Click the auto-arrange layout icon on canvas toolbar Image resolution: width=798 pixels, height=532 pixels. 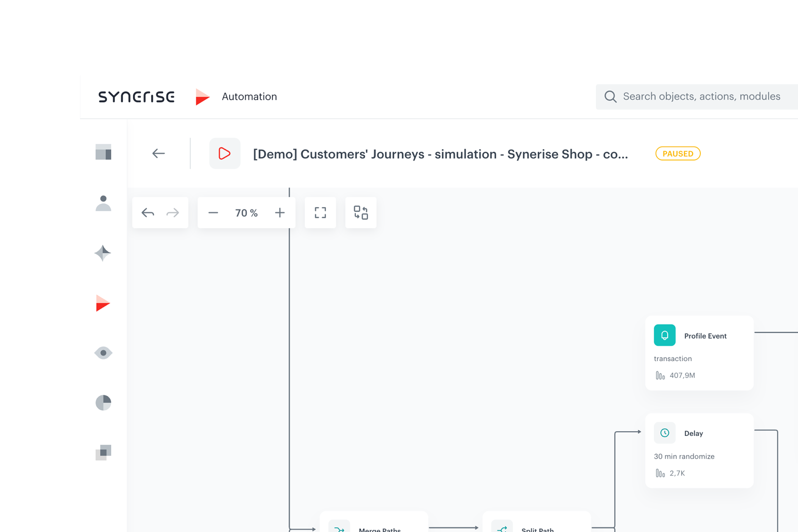361,212
